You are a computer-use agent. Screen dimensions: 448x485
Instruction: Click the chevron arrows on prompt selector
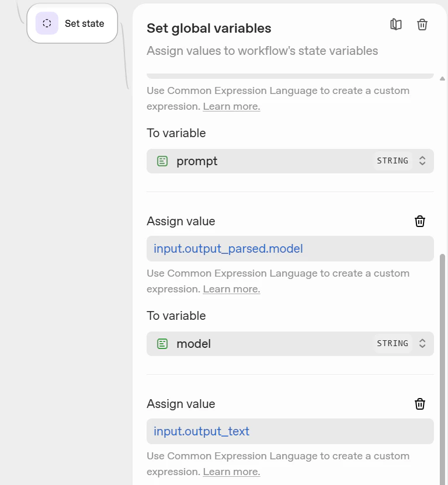[422, 161]
